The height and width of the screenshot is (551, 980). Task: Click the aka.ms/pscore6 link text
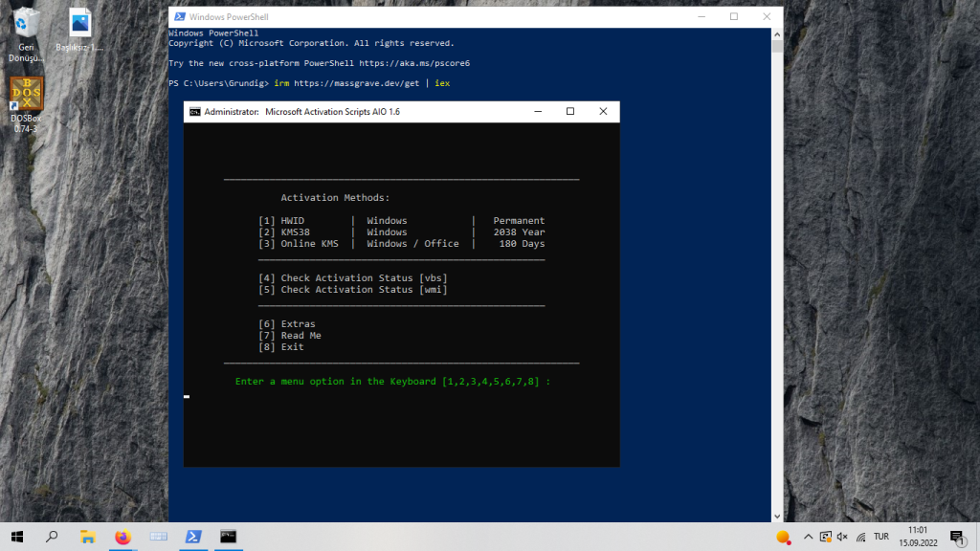414,63
